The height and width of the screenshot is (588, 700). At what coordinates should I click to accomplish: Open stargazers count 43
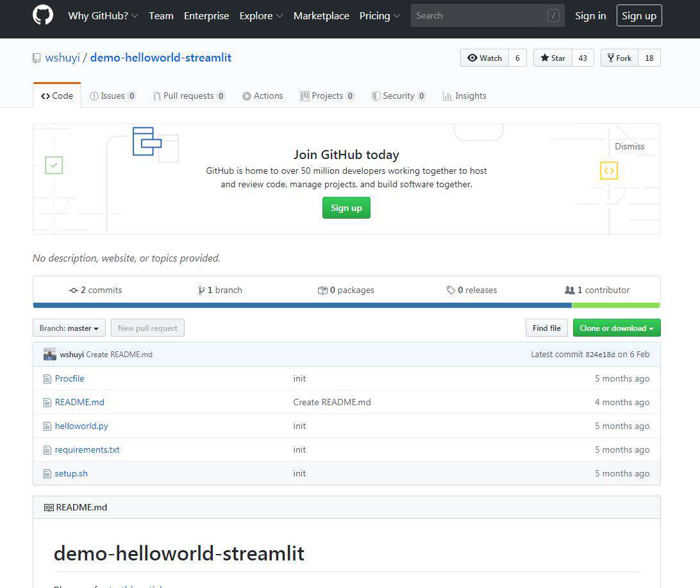[583, 58]
